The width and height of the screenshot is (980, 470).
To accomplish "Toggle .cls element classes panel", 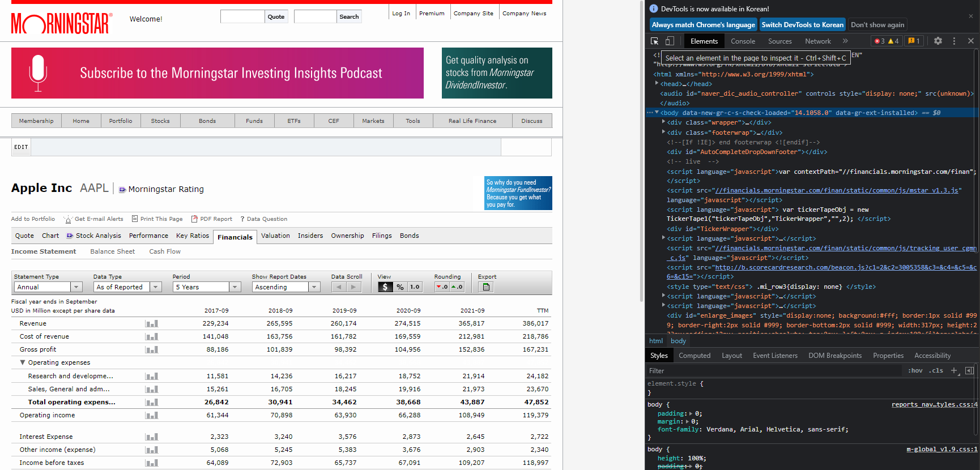I will (x=936, y=370).
